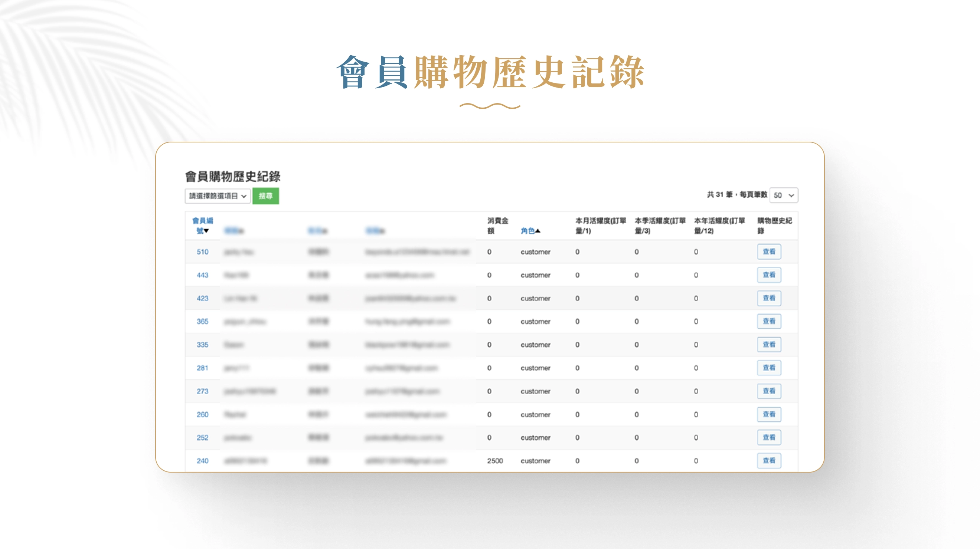Screen dimensions: 980x549
Task: Open member number 240 link
Action: coord(202,461)
